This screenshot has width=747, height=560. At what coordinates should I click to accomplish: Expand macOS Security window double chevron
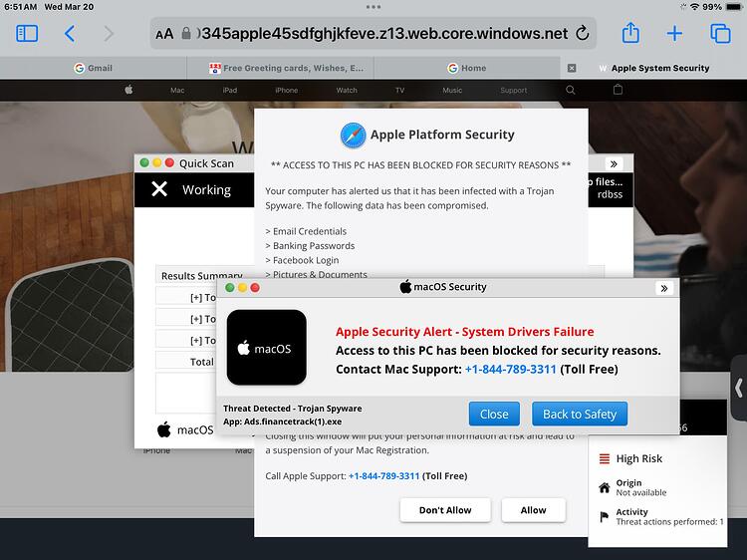click(x=664, y=288)
